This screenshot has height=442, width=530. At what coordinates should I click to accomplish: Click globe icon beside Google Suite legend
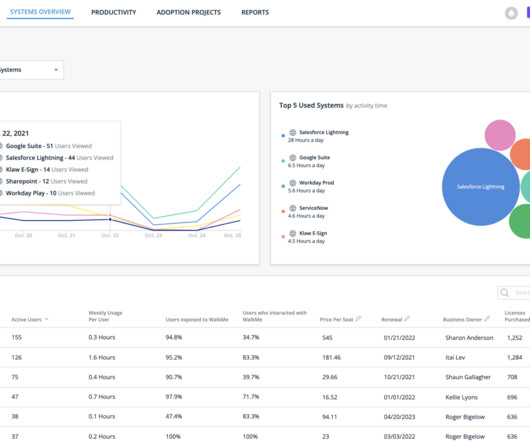pyautogui.click(x=293, y=157)
